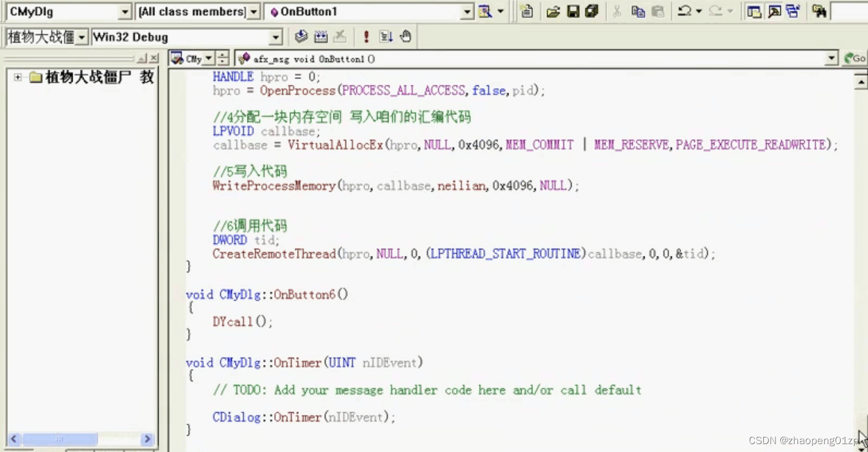Open the OnButton1 member dropdown
Screen dimensions: 868x452
click(x=467, y=11)
